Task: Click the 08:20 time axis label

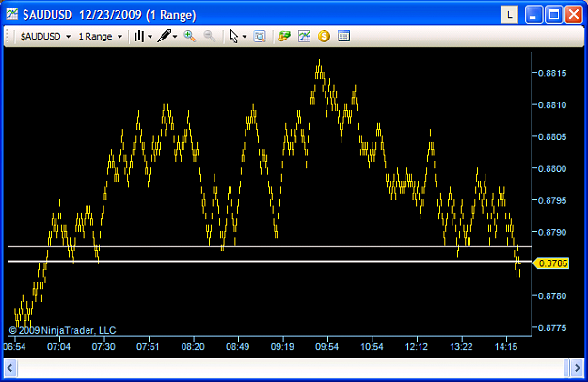Action: click(193, 347)
